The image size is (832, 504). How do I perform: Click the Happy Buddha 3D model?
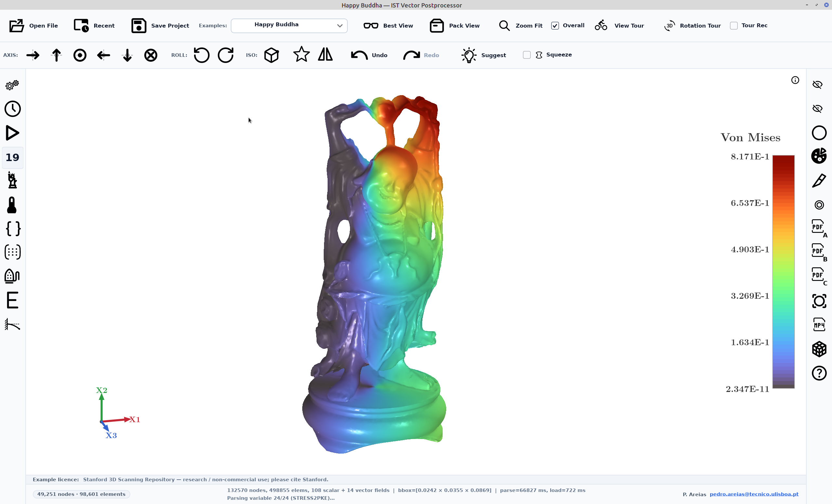[x=374, y=275]
